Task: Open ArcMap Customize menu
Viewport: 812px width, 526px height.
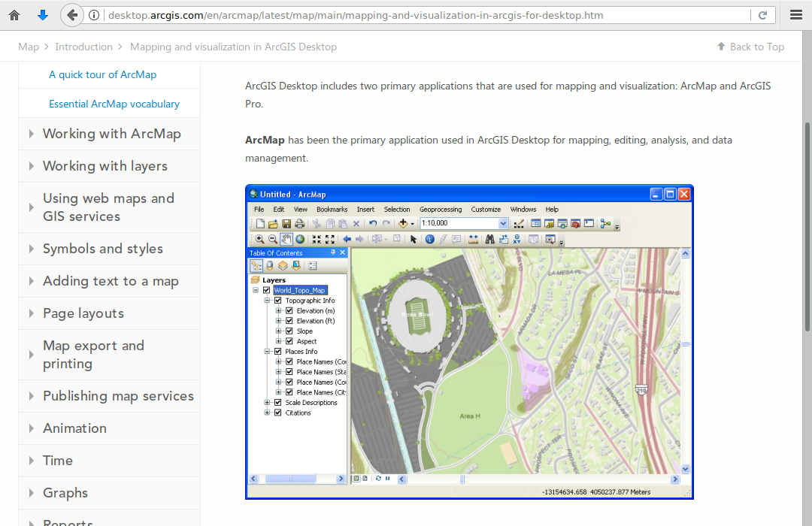Action: pyautogui.click(x=486, y=209)
